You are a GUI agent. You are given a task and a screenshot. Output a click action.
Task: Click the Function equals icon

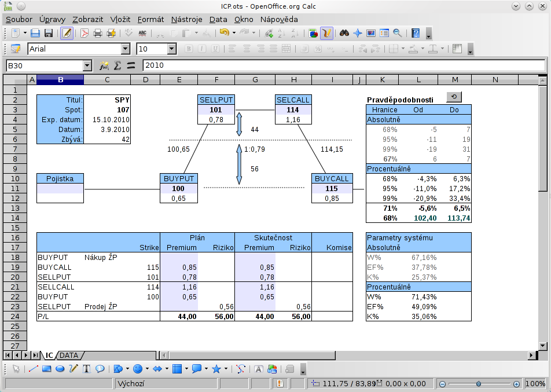[x=131, y=65]
